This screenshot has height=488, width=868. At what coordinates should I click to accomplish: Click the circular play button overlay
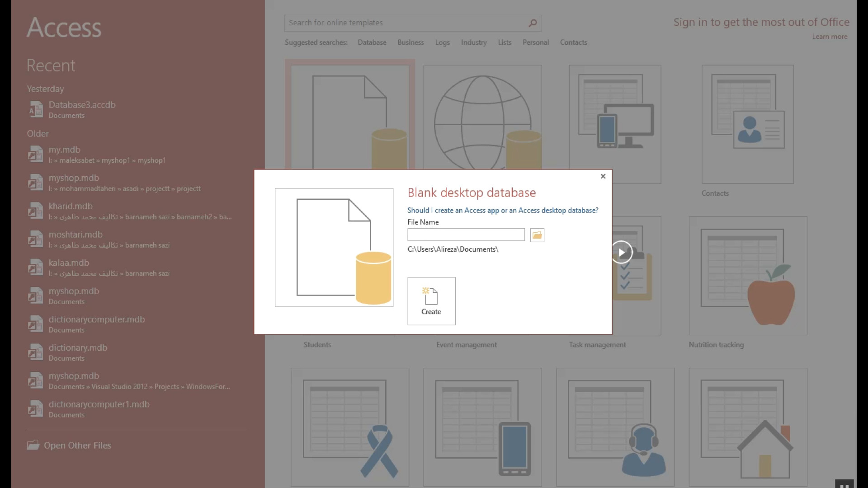point(622,252)
